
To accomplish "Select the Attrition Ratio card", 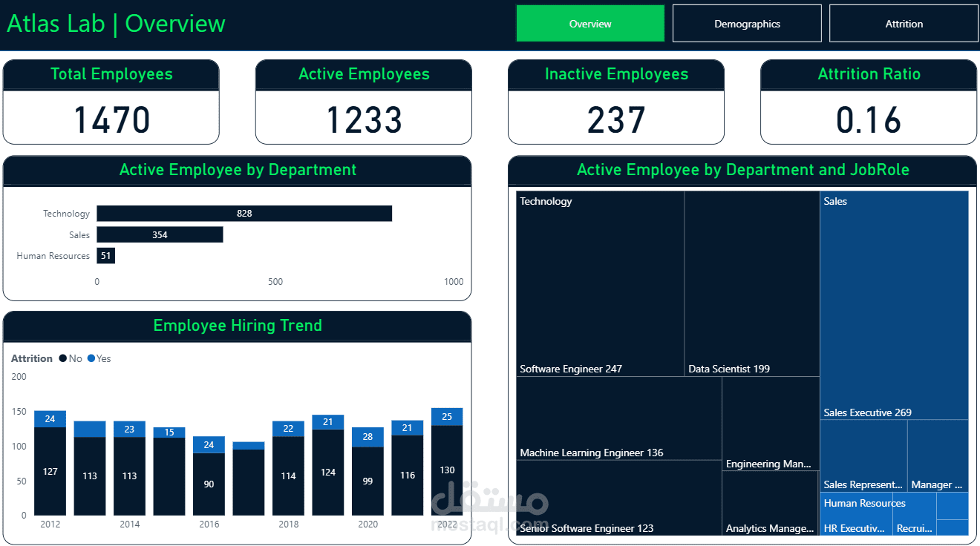I will [868, 102].
